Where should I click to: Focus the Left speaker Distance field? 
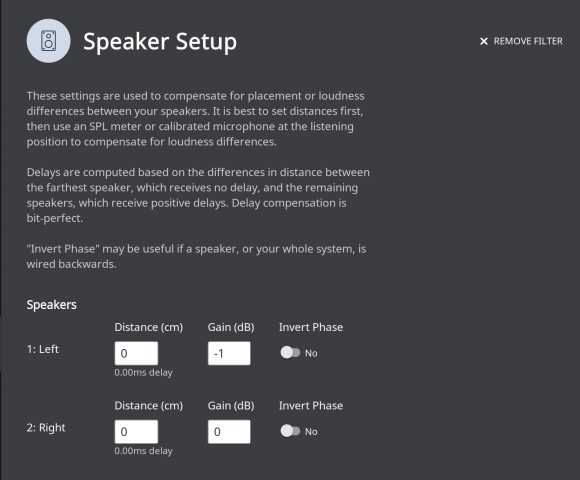(136, 353)
